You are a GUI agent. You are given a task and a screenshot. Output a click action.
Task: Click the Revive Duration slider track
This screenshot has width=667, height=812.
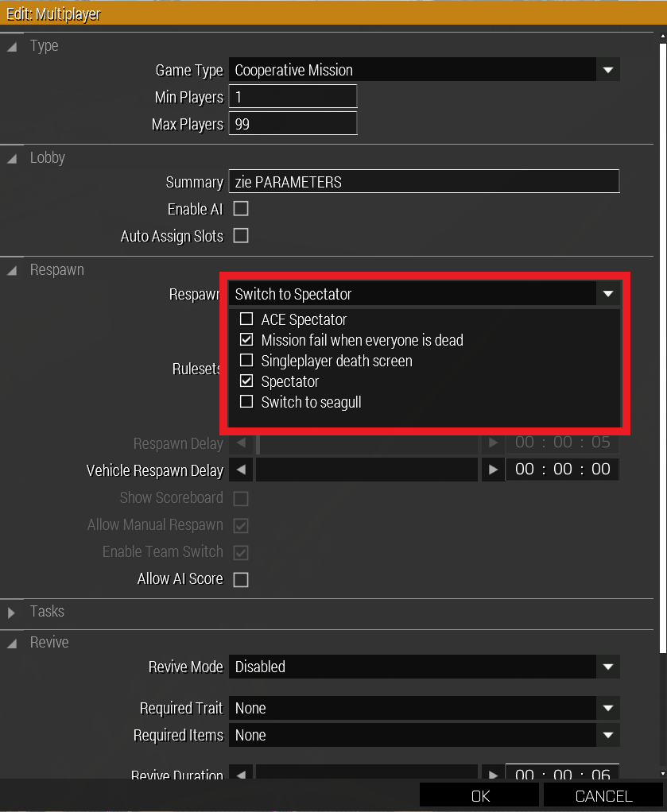coord(366,772)
